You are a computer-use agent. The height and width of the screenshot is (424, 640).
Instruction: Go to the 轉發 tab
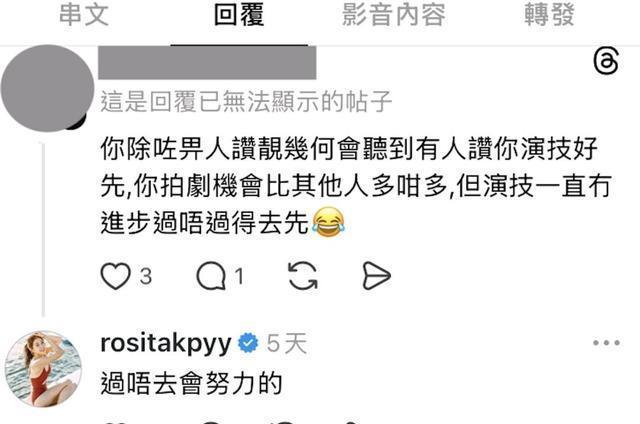(549, 15)
